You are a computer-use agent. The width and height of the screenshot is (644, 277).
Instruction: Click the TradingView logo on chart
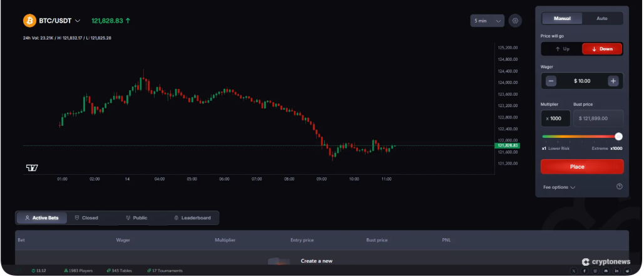pos(32,167)
